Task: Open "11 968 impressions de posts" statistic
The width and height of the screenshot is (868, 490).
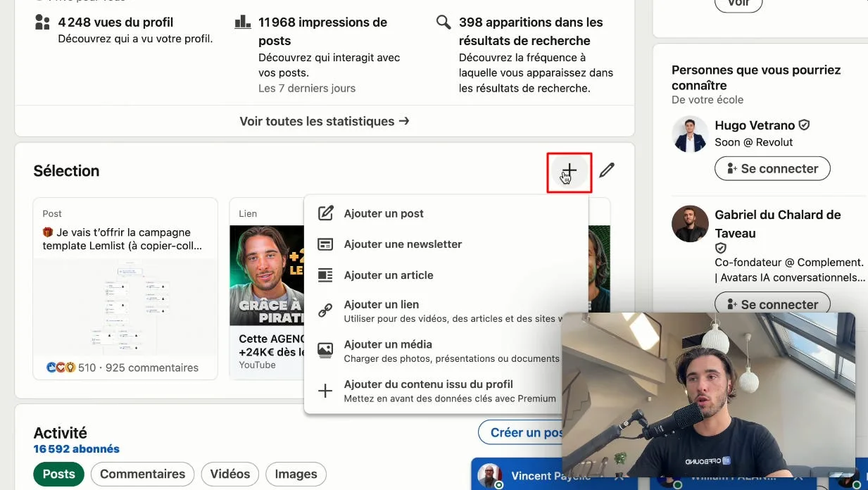Action: 322,31
